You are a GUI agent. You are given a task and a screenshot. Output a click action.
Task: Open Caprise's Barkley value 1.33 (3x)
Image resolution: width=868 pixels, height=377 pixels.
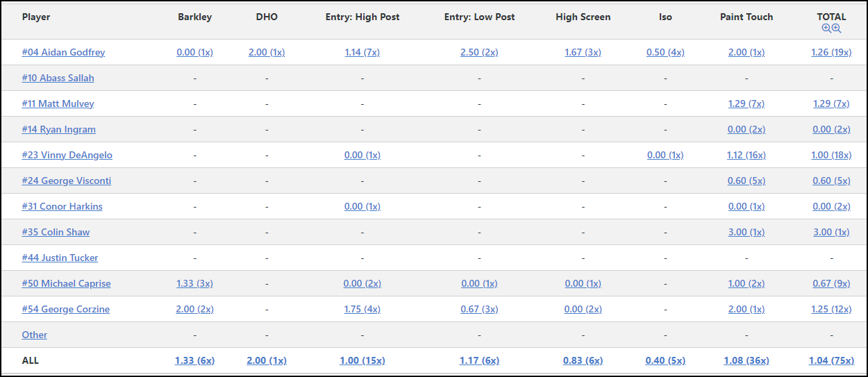(x=194, y=283)
